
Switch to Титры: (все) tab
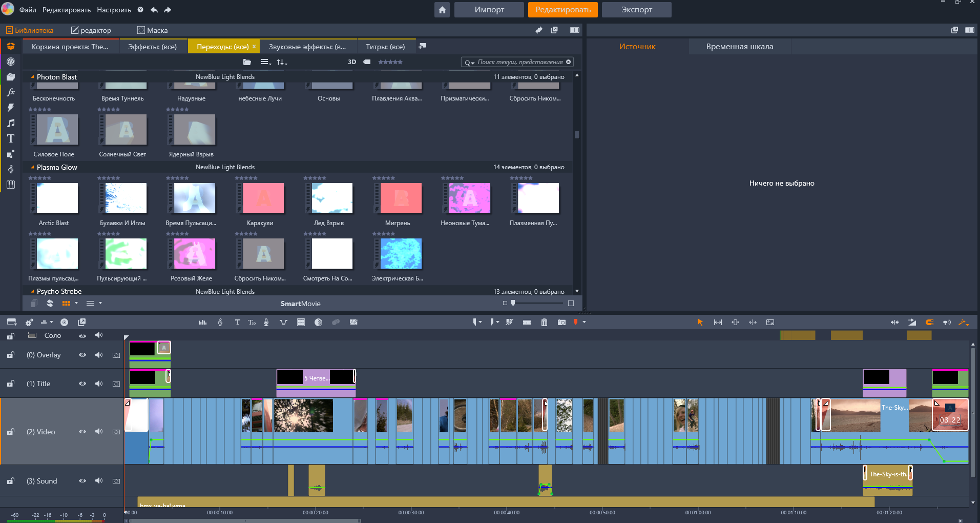(x=385, y=47)
